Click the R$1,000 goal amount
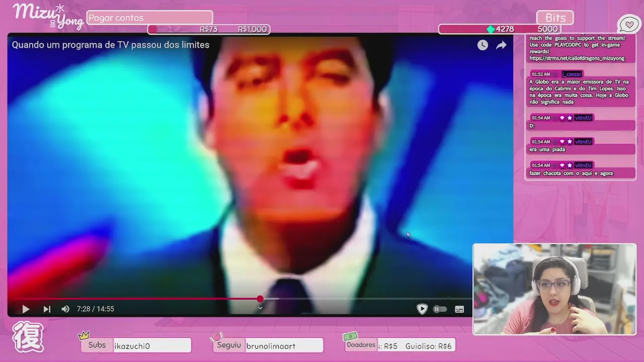This screenshot has width=644, height=362. [x=252, y=29]
